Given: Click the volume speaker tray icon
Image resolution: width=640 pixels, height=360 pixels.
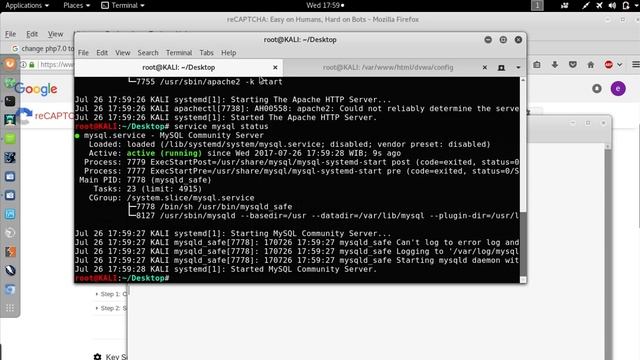Looking at the screenshot, I should click(x=612, y=5).
